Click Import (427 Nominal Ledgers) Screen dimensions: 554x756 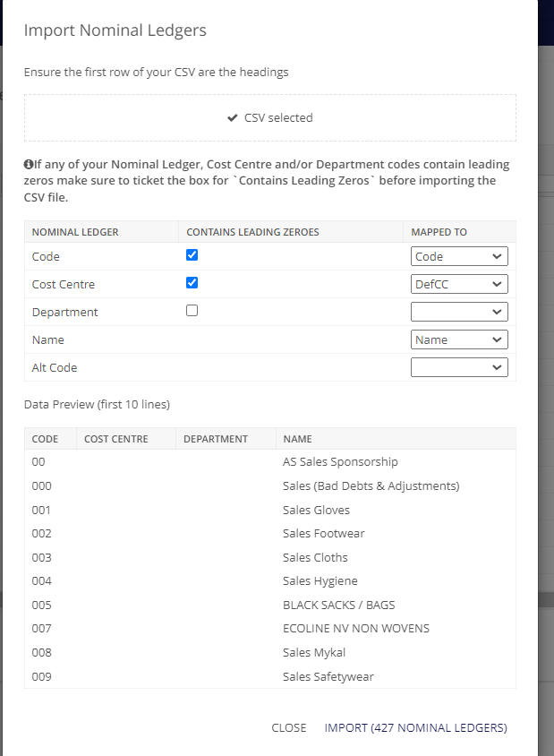pyautogui.click(x=415, y=727)
